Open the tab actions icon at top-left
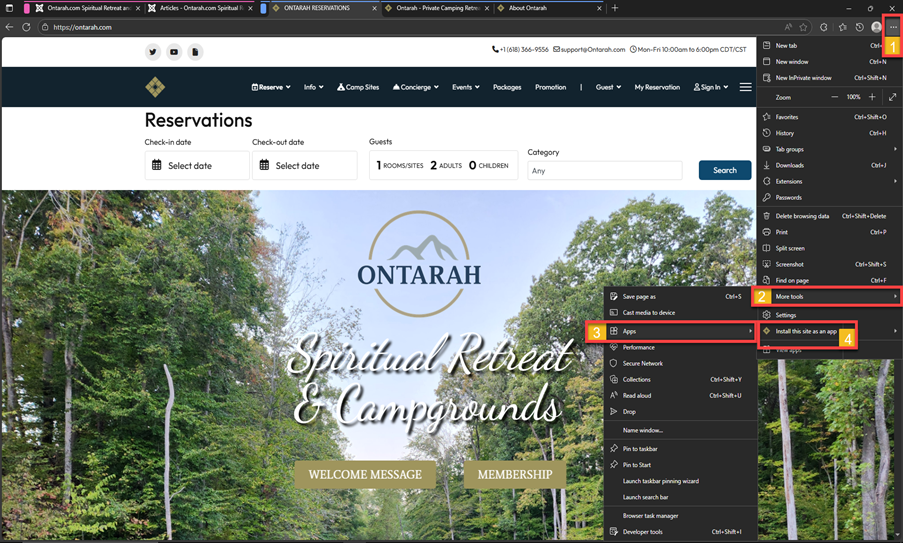903x543 pixels. click(9, 8)
